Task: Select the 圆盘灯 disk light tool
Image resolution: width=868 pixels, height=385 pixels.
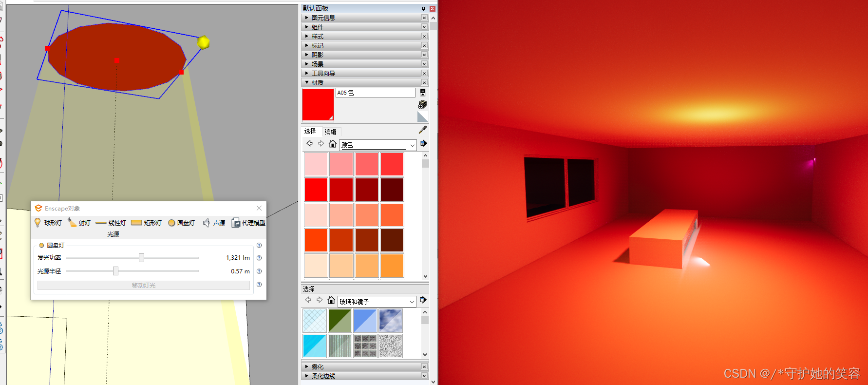Action: (x=181, y=223)
